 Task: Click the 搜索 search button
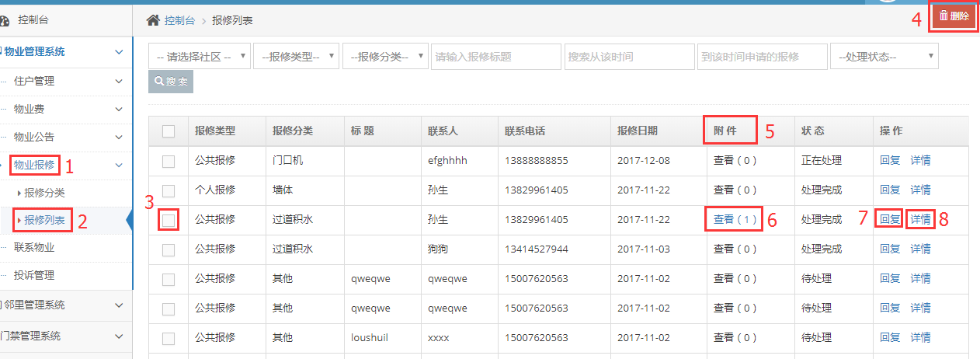coord(171,82)
